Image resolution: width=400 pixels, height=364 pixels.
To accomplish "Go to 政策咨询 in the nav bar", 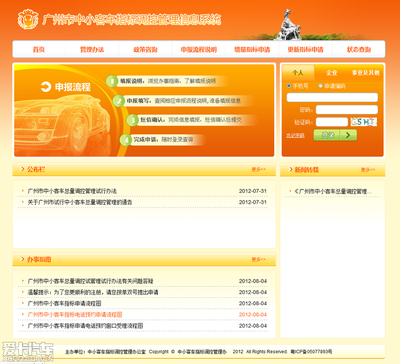I will point(145,49).
